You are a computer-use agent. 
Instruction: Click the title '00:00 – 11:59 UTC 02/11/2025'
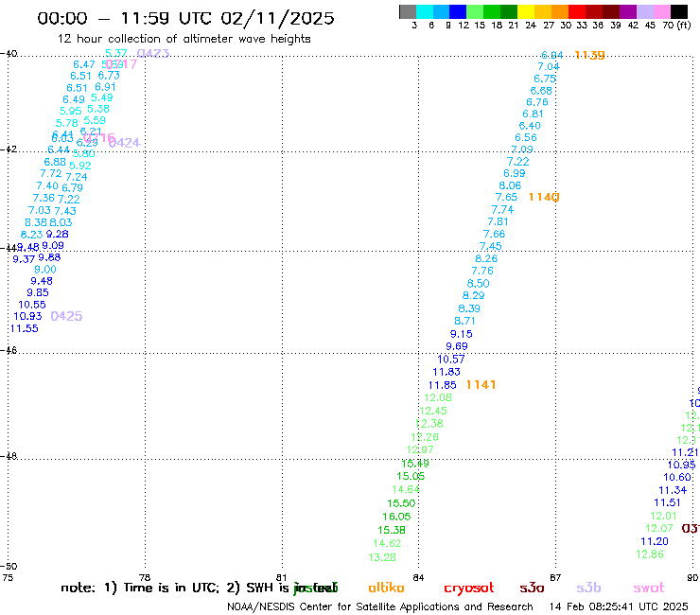(185, 18)
